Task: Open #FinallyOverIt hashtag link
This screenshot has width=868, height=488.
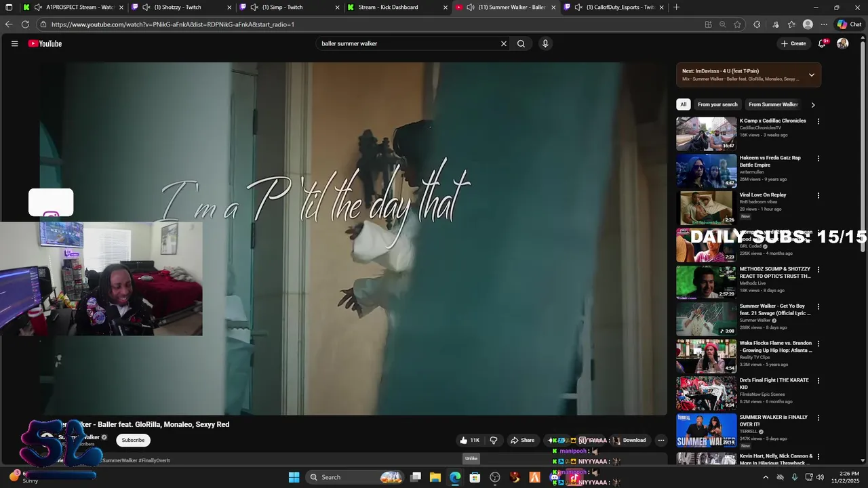Action: (154, 460)
